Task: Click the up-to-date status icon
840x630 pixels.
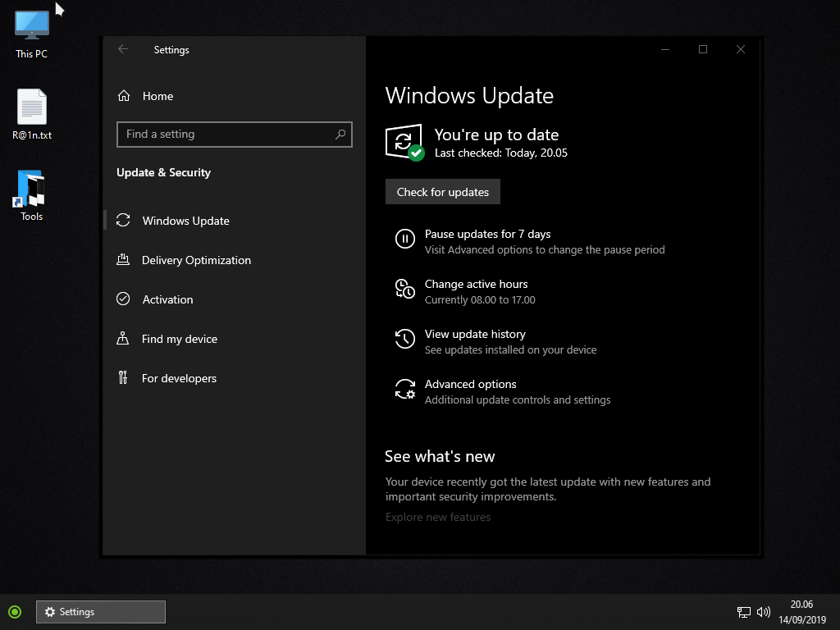Action: tap(405, 142)
